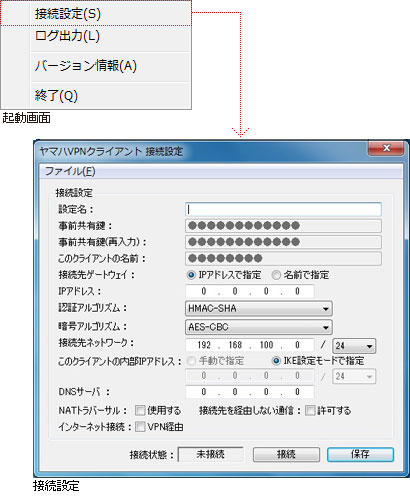Screen dimensions: 410x500
Task: Click the IPアドレス input field
Action: coord(250,291)
